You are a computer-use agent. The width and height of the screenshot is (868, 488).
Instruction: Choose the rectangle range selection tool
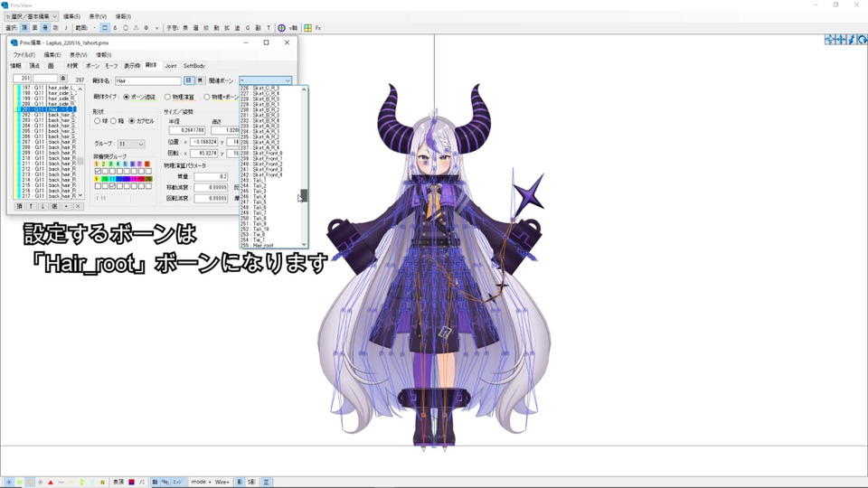(x=104, y=28)
